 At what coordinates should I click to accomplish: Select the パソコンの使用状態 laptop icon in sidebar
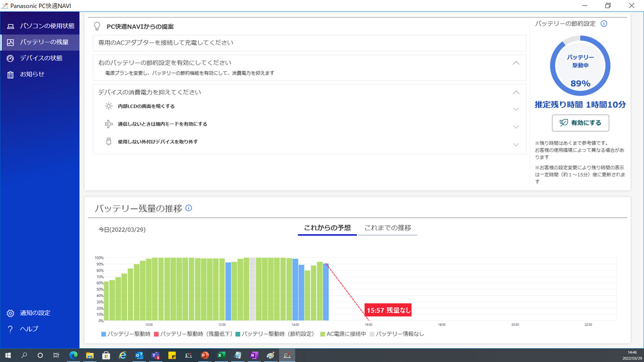(10, 26)
